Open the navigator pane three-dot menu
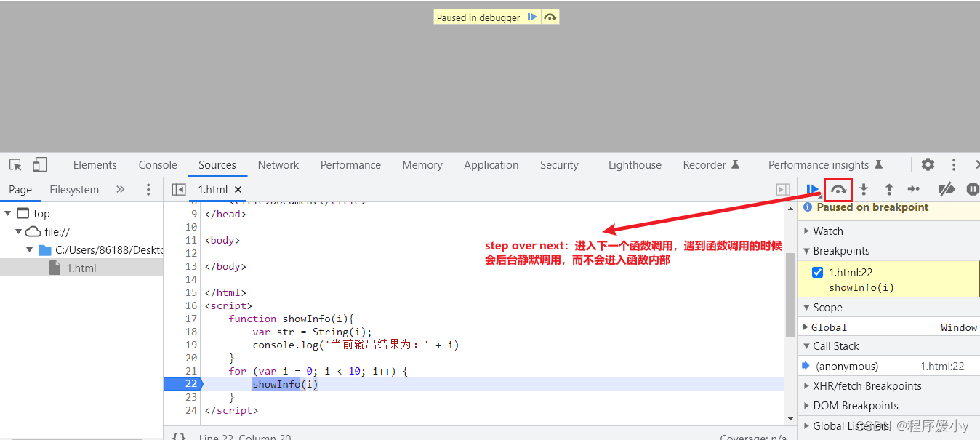This screenshot has width=980, height=440. [148, 190]
